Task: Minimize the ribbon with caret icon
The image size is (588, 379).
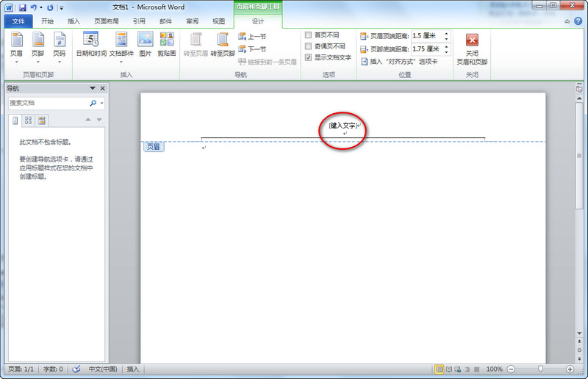Action: click(x=567, y=21)
